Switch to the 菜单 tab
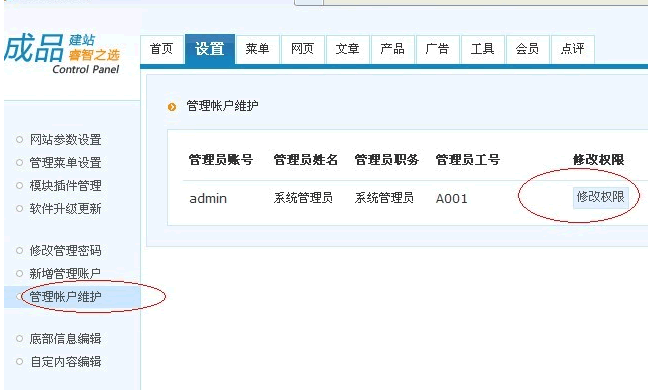Image resolution: width=648 pixels, height=390 pixels. (257, 49)
